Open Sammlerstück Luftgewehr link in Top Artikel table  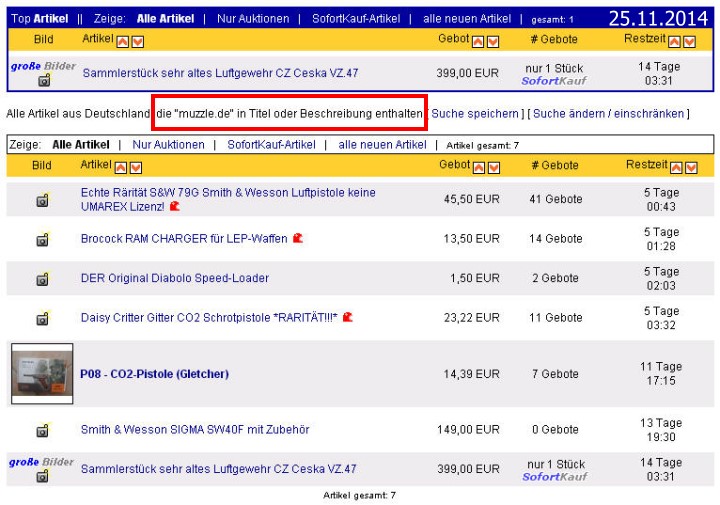(220, 74)
